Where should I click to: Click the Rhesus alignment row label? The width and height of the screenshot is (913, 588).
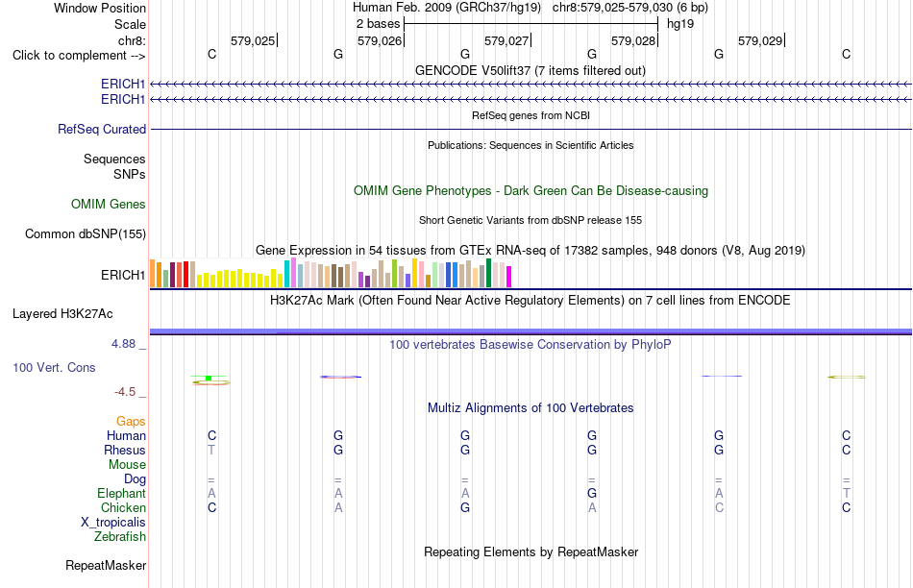(125, 450)
